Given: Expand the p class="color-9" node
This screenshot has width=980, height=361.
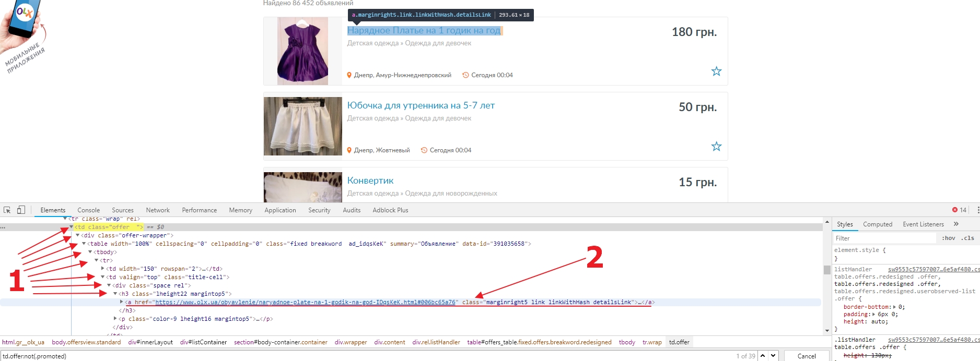Looking at the screenshot, I should tap(115, 319).
